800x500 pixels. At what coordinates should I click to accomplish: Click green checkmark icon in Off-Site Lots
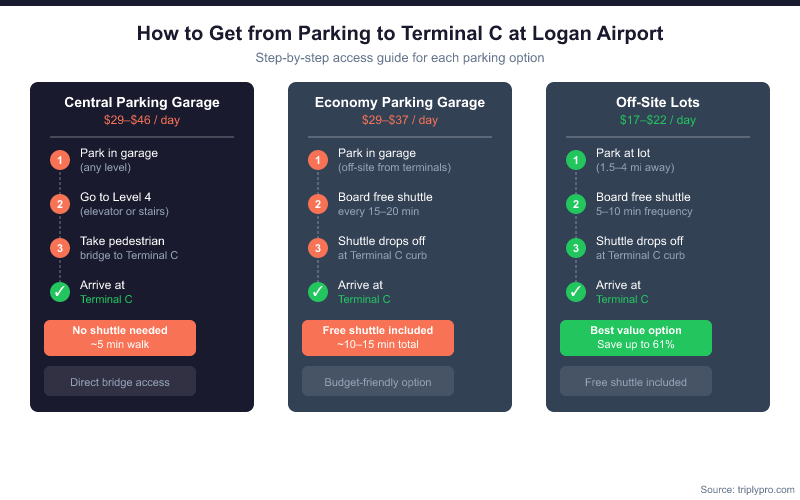tap(576, 292)
